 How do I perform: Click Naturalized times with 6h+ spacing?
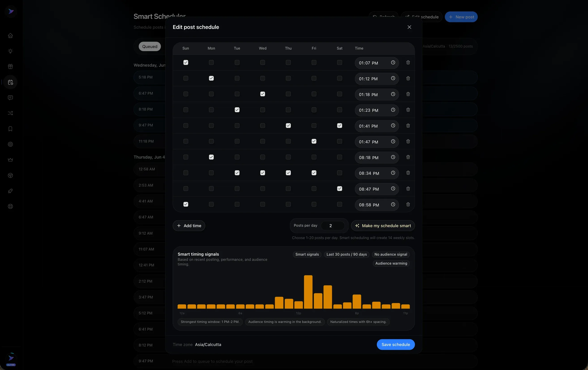click(x=358, y=322)
